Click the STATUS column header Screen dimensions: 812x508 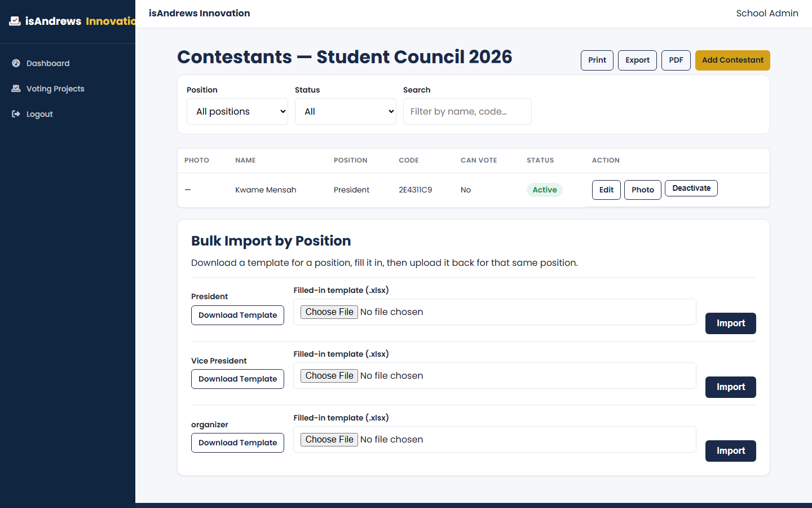click(540, 160)
